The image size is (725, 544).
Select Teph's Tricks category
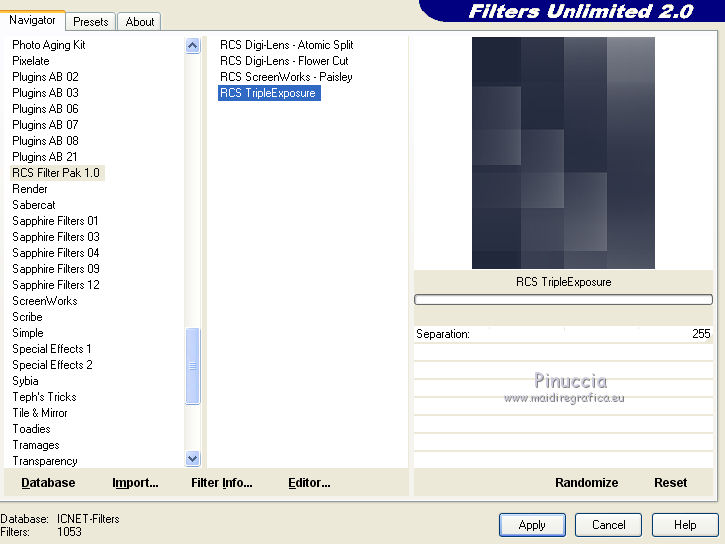tap(44, 397)
